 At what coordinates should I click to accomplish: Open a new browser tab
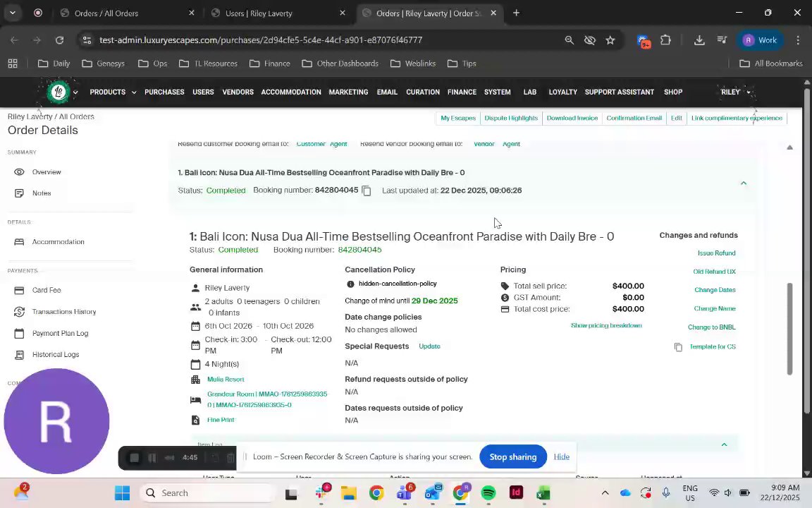tap(516, 13)
